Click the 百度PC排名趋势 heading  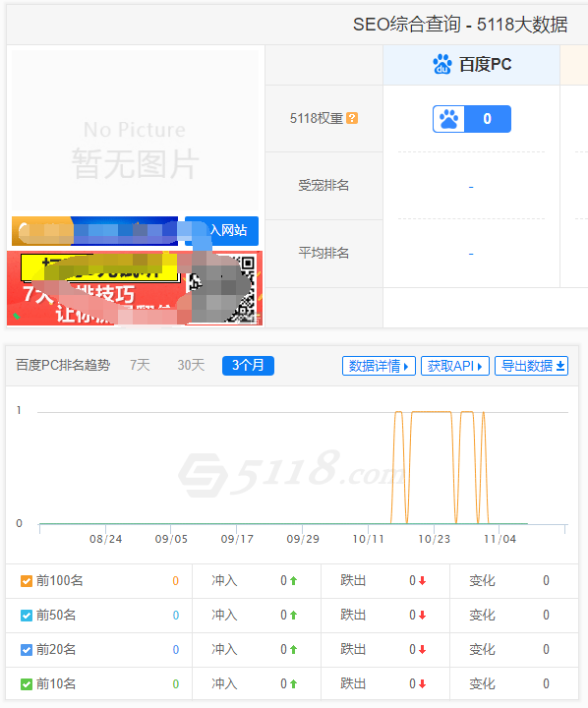63,365
